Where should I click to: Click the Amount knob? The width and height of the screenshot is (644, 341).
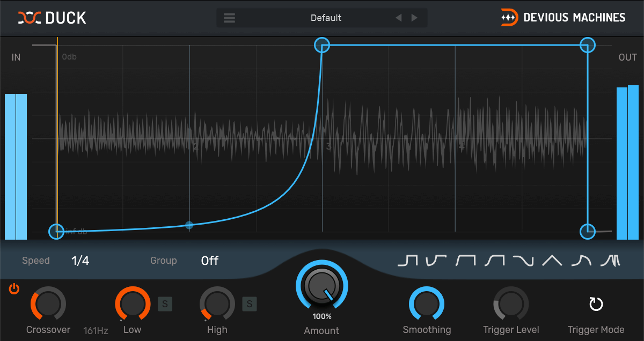coord(321,286)
